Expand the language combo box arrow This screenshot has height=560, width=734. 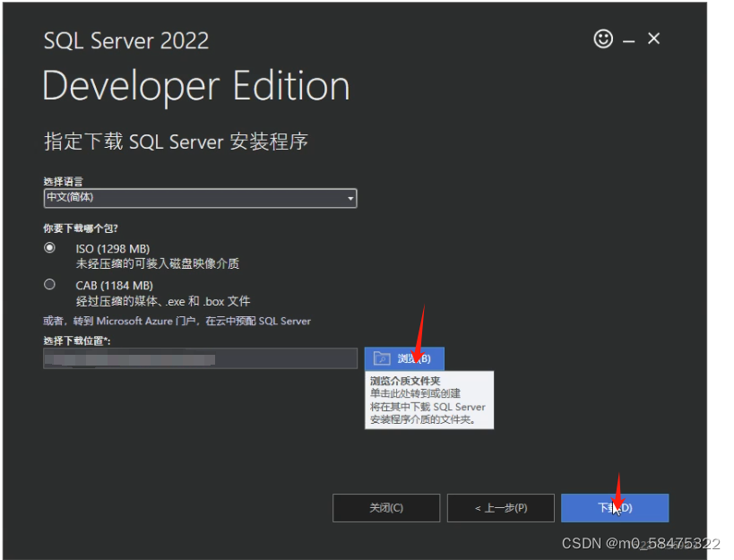[350, 197]
